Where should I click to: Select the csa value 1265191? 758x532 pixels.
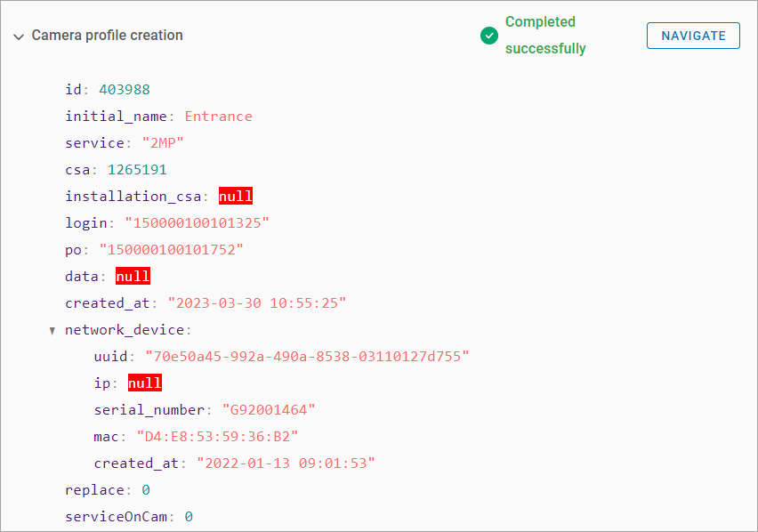pos(137,170)
